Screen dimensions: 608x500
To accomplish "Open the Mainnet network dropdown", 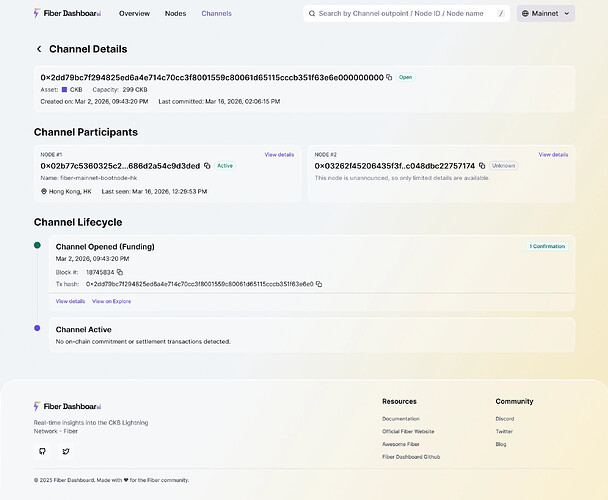I will click(x=546, y=14).
